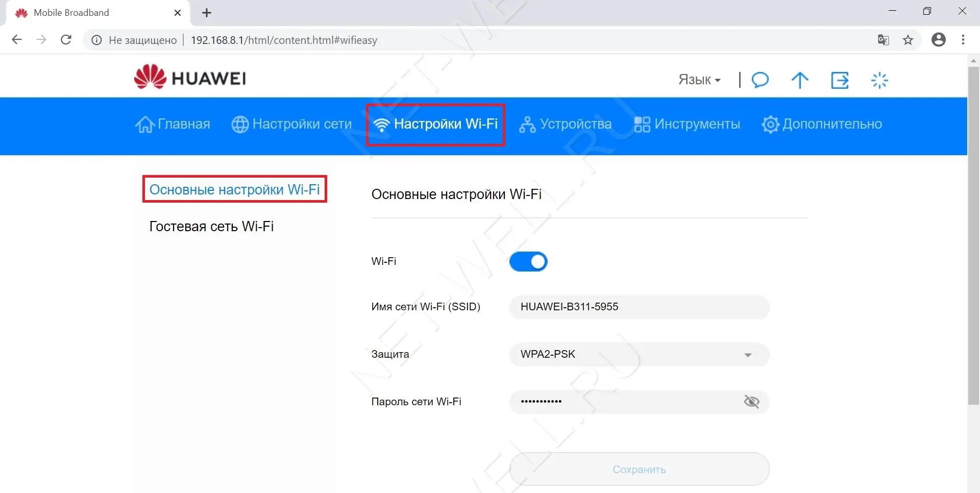Open the messages speech bubble icon
This screenshot has height=493, width=980.
click(760, 80)
